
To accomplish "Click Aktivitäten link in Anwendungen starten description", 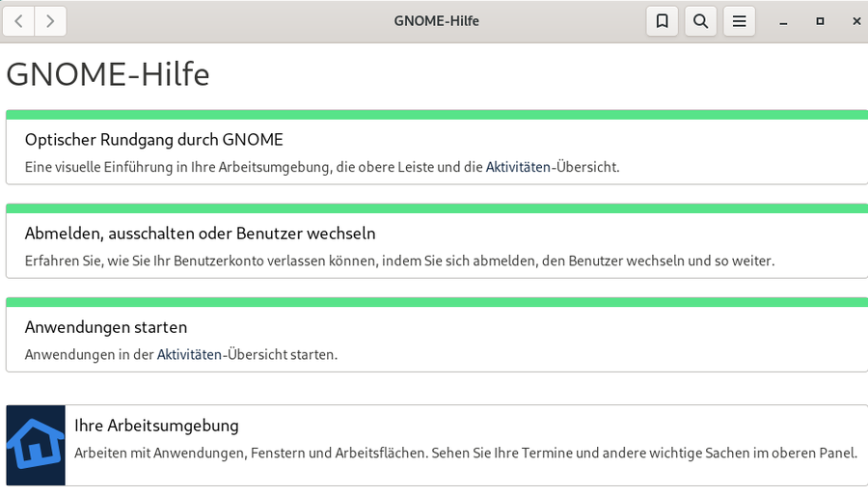I will (189, 355).
